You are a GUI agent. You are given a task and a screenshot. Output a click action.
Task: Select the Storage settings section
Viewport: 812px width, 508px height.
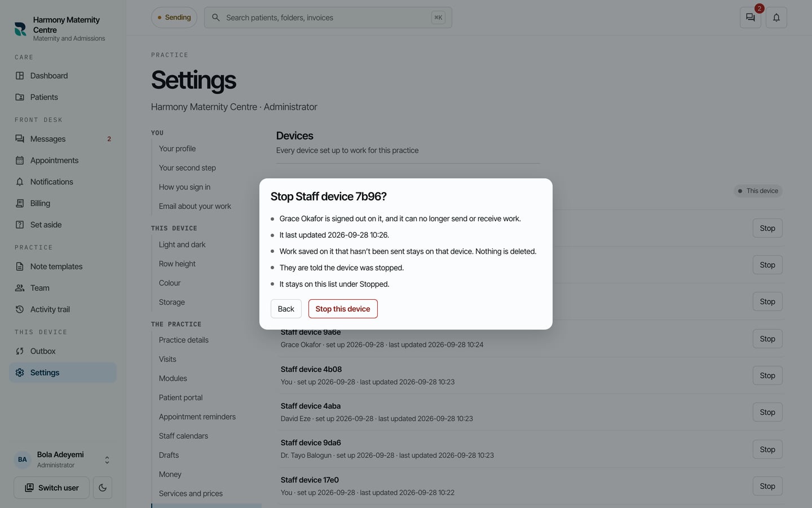172,302
